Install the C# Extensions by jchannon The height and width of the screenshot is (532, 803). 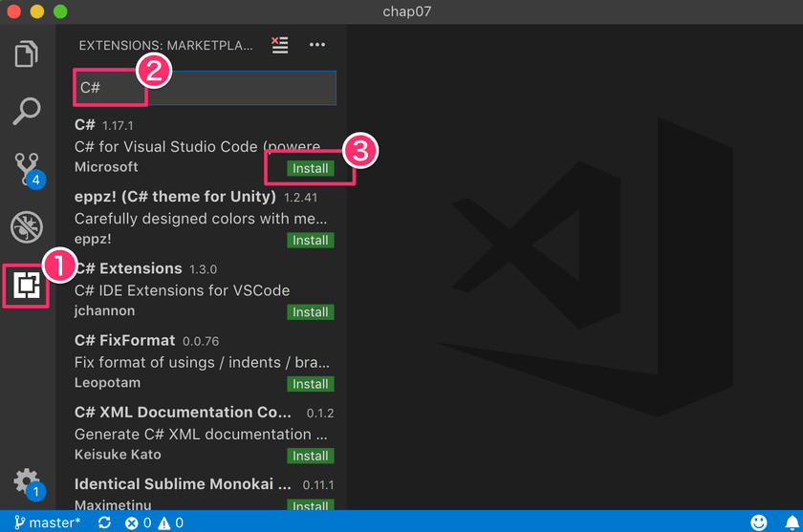point(311,311)
